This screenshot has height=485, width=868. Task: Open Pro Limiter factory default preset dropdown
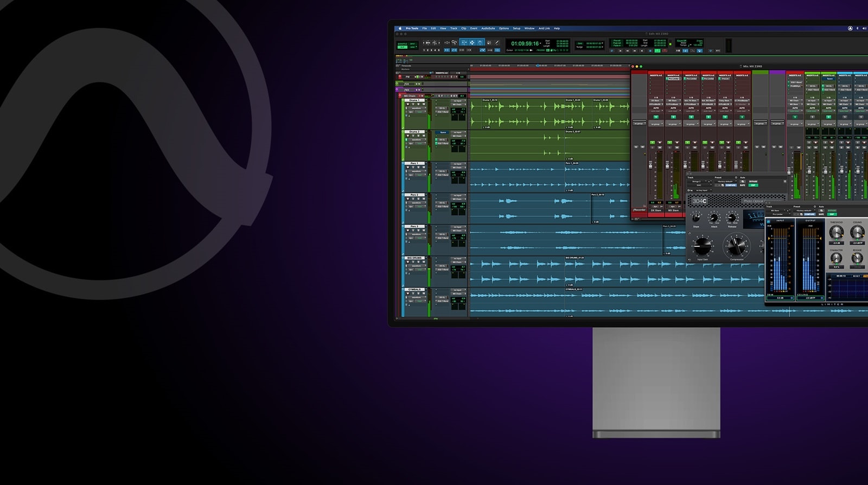805,210
